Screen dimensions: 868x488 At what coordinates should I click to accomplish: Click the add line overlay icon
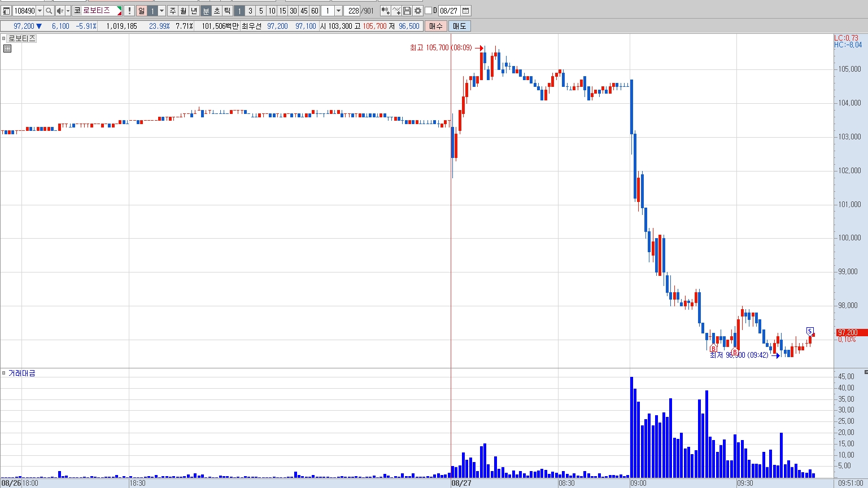tap(396, 11)
